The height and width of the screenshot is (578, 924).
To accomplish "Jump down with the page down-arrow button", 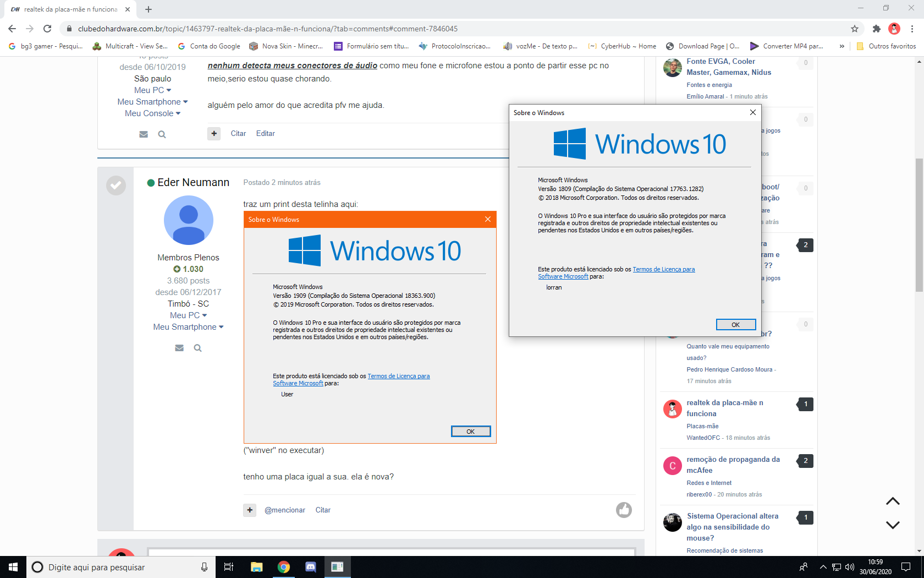I will pos(893,525).
